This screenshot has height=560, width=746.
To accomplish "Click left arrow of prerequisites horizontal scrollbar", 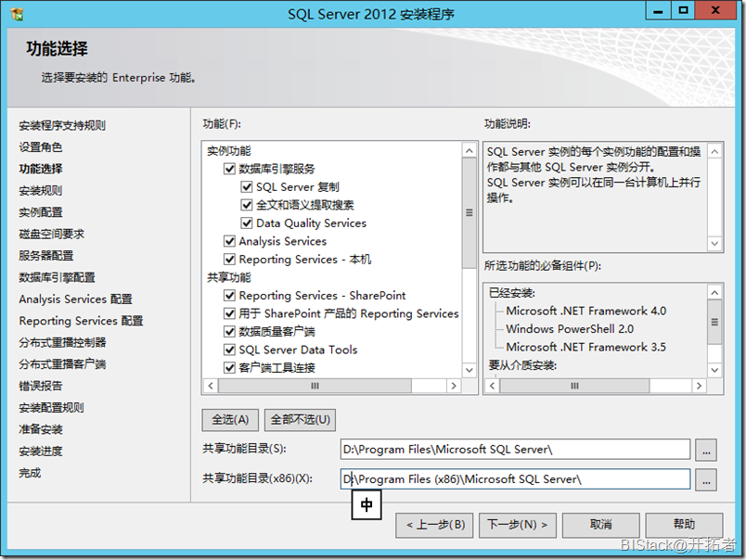I will [x=493, y=386].
